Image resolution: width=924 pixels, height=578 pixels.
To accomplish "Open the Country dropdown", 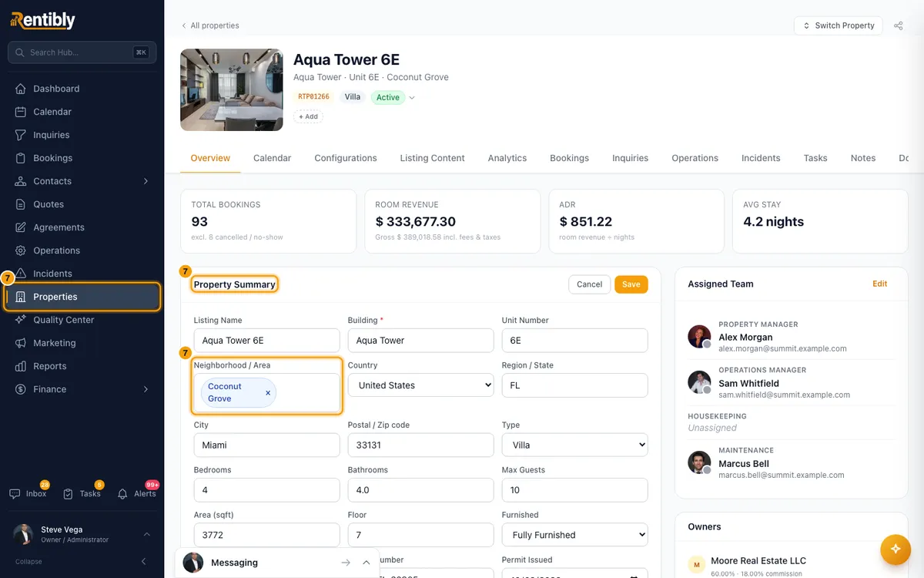I will (x=420, y=385).
